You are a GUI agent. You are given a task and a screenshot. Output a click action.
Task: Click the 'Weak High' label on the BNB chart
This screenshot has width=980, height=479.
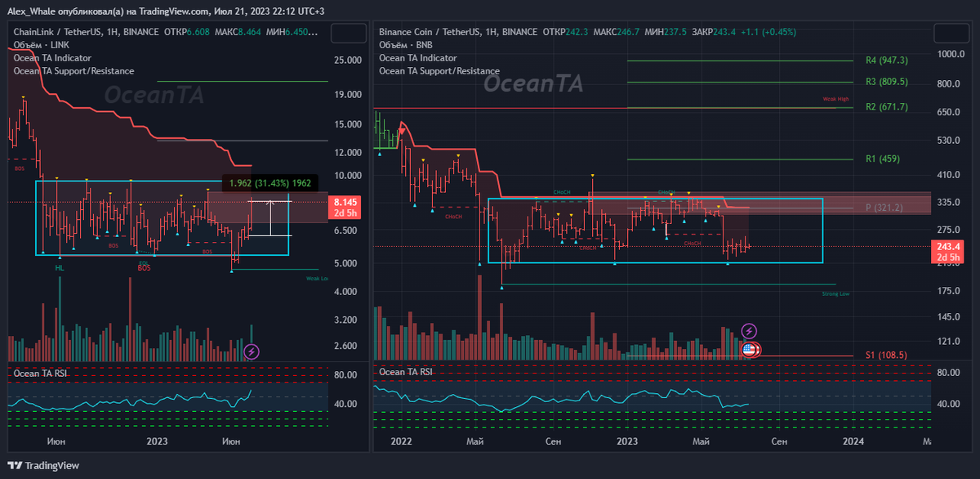(x=836, y=99)
